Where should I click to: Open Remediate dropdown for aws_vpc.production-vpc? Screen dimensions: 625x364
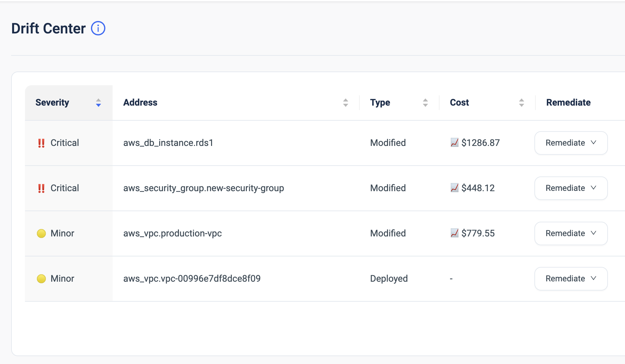pos(571,233)
